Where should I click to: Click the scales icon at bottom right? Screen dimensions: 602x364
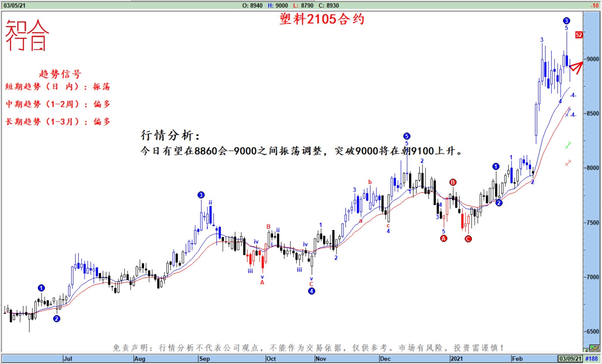coord(595,348)
